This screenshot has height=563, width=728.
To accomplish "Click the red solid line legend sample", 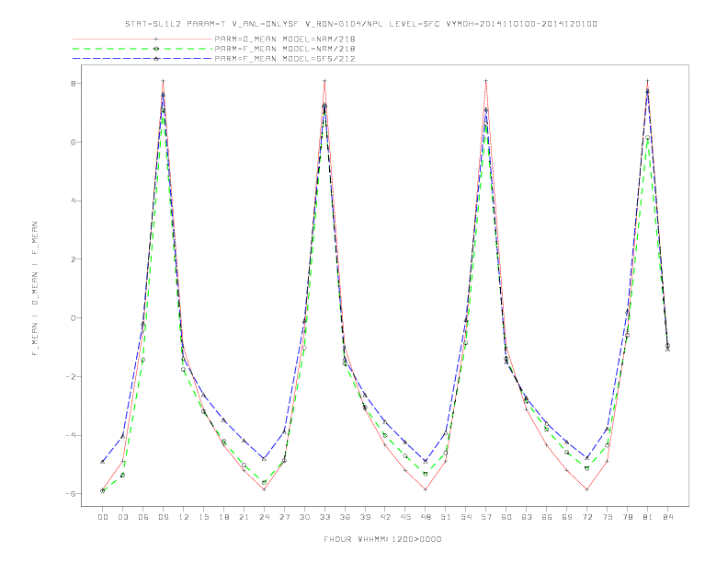I will [142, 39].
